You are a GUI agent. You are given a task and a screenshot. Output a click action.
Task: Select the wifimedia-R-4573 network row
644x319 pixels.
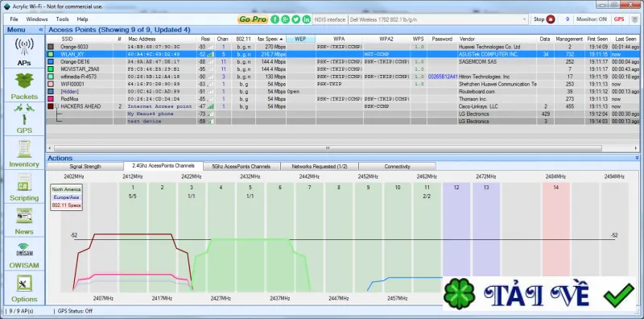[x=343, y=77]
